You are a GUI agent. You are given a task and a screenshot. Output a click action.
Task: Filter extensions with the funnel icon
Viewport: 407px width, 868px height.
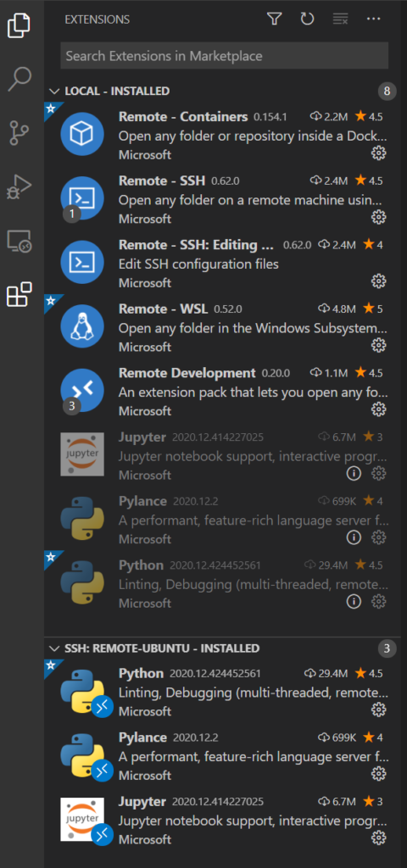(x=274, y=19)
